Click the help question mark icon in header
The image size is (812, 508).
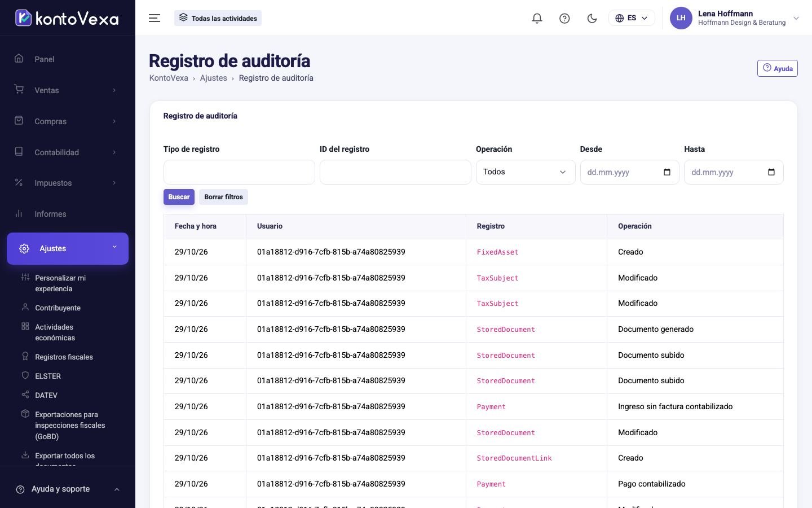point(564,18)
